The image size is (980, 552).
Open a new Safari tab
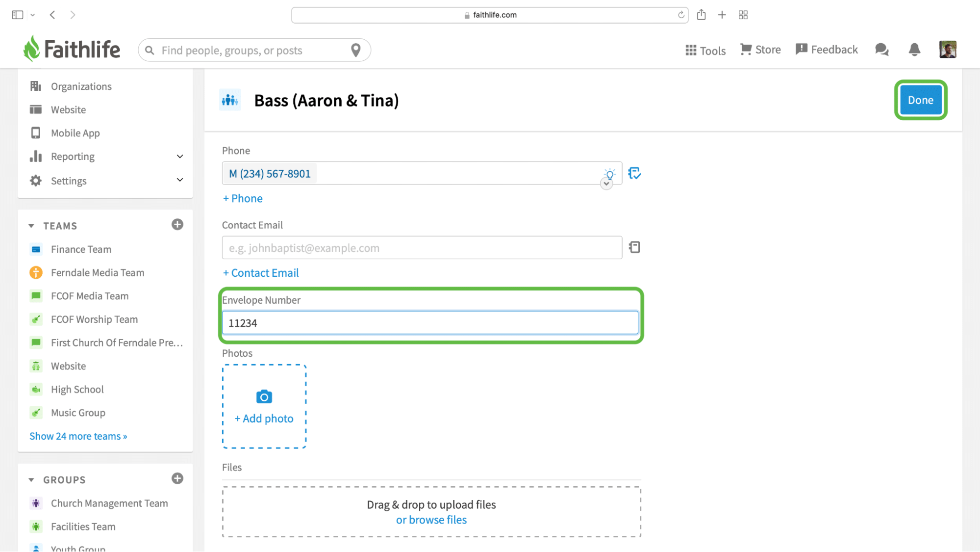pyautogui.click(x=722, y=15)
